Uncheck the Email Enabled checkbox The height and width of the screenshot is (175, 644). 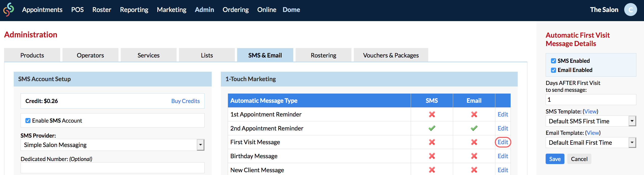(x=553, y=70)
